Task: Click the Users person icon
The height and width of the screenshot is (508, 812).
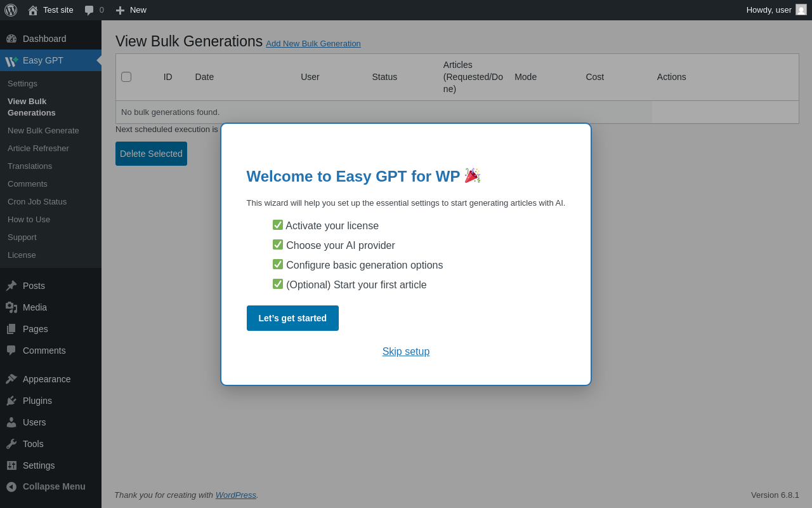Action: [x=11, y=422]
